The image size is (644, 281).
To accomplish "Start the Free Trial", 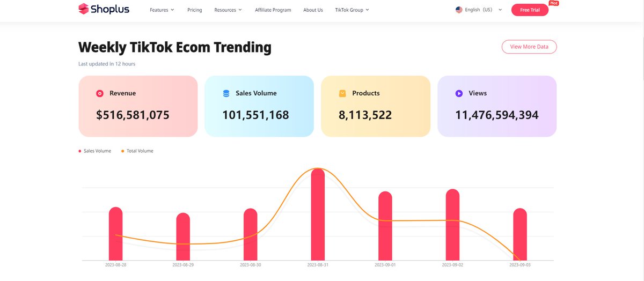I will (530, 10).
